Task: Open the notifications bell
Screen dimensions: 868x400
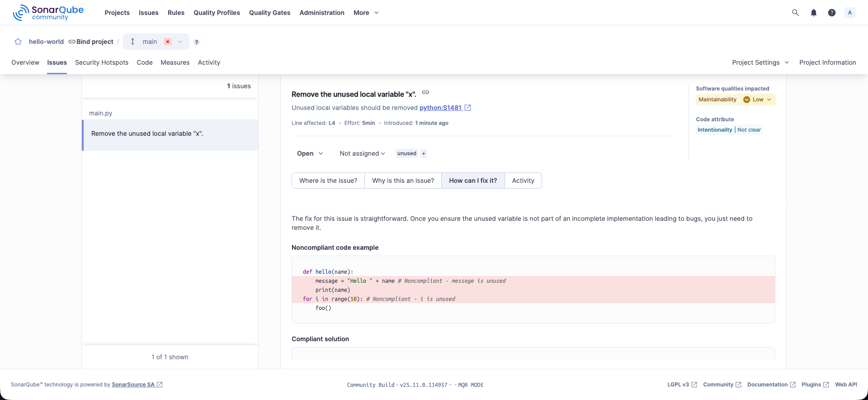Action: click(x=814, y=13)
